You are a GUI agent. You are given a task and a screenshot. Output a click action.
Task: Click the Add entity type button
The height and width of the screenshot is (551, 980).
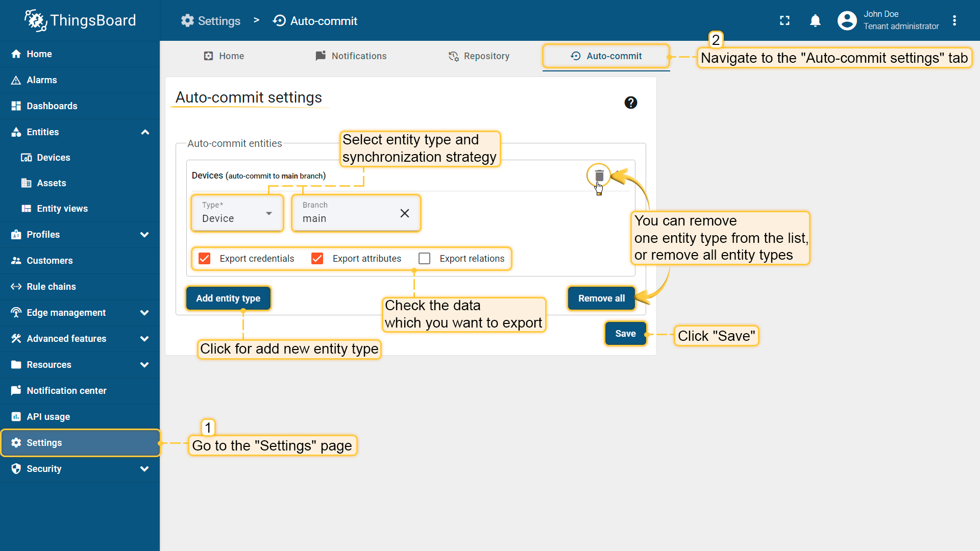coord(228,298)
